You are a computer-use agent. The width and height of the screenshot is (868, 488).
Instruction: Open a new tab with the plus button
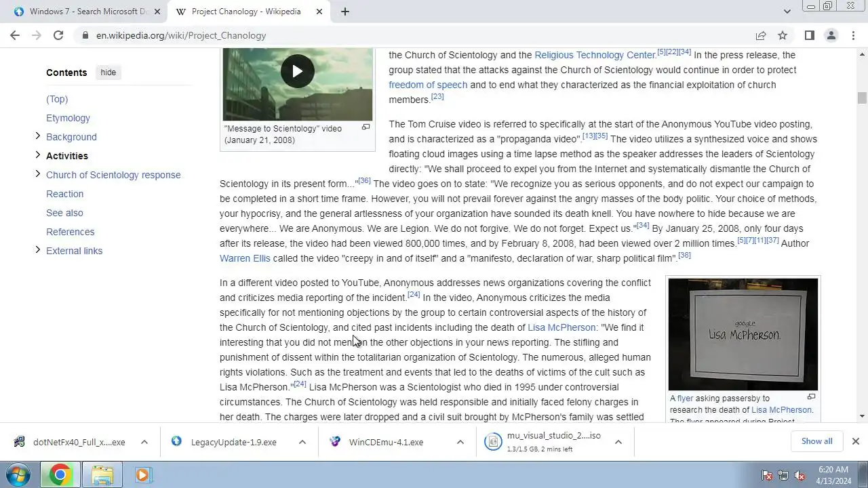pos(344,12)
